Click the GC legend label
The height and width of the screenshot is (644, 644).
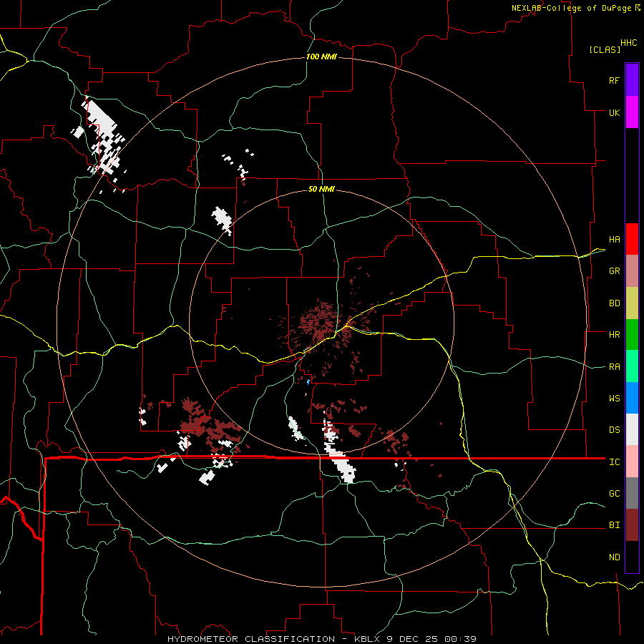[x=614, y=494]
